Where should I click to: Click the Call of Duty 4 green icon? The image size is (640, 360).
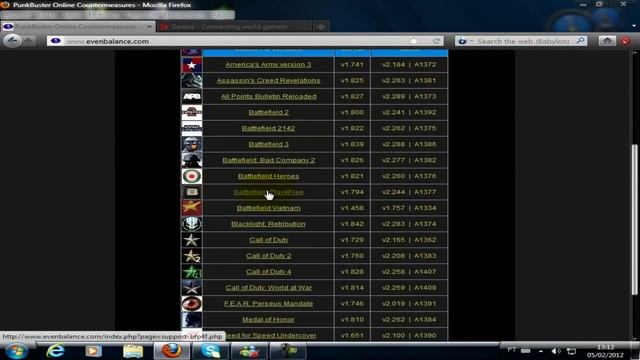tap(191, 272)
